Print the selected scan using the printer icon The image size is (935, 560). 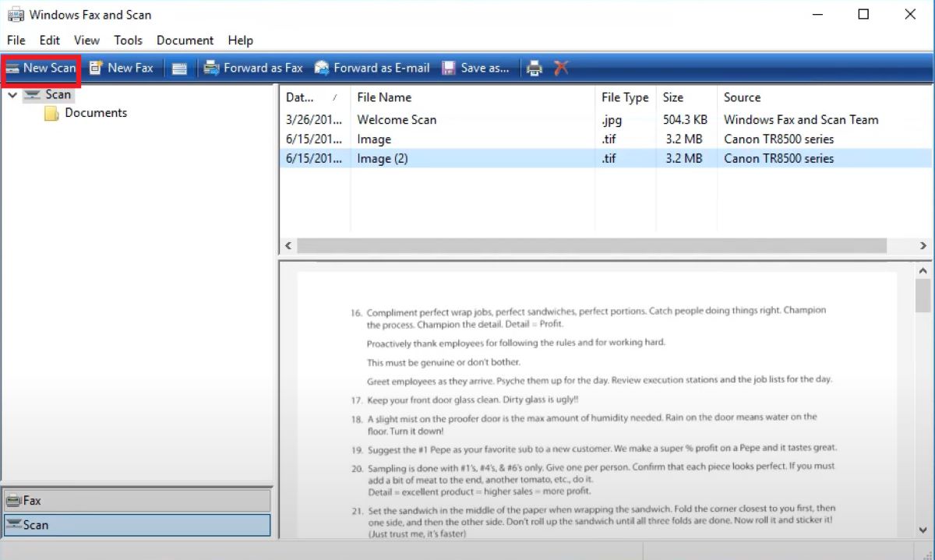pyautogui.click(x=535, y=68)
